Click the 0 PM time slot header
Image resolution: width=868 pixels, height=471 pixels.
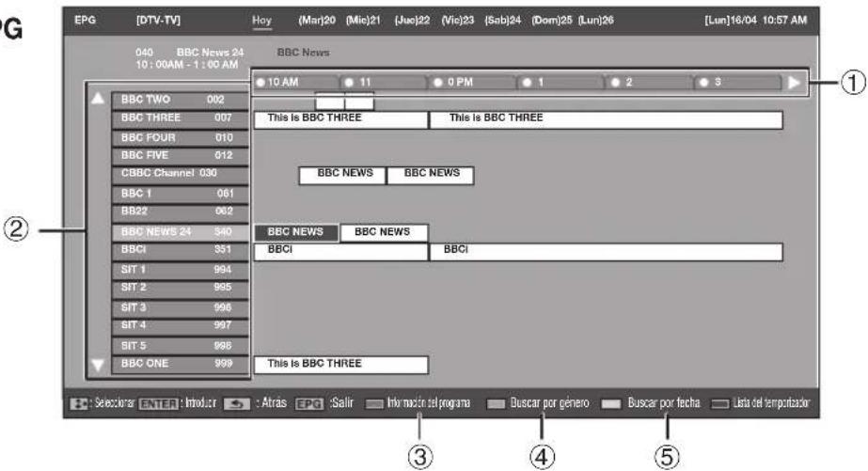click(473, 83)
